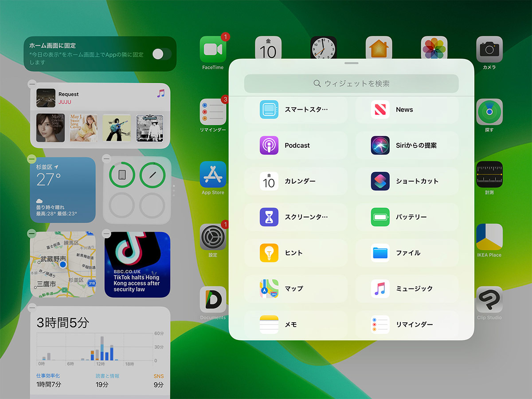Viewport: 532px width, 399px height.
Task: Select the News widget entry
Action: [x=407, y=110]
